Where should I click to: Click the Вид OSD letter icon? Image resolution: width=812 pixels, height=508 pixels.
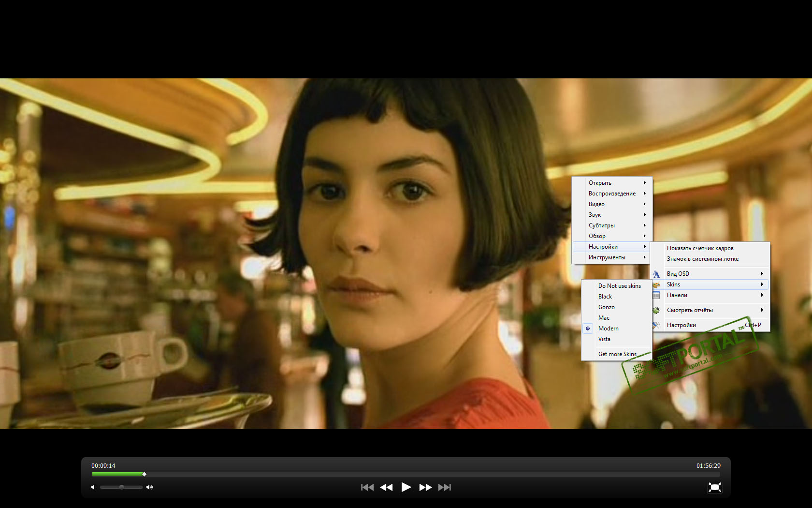tap(656, 274)
